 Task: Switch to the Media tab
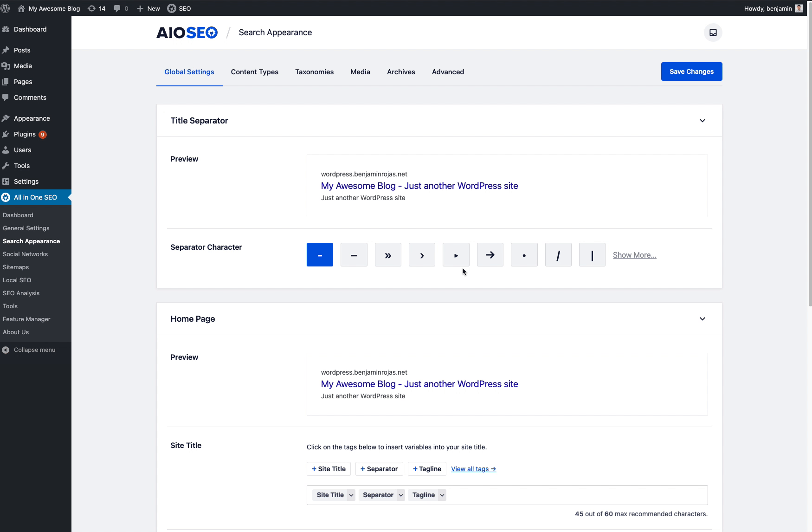(360, 72)
